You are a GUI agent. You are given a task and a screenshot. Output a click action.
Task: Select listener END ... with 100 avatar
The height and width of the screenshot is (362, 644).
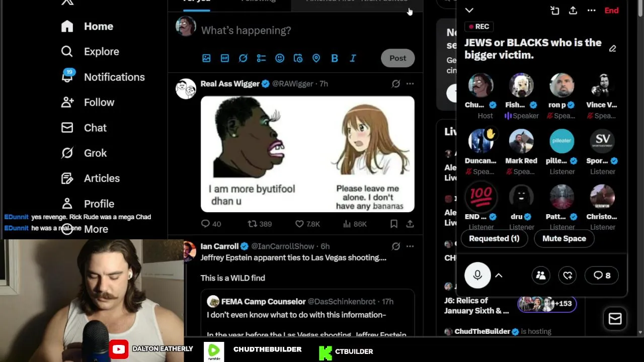pos(481,197)
